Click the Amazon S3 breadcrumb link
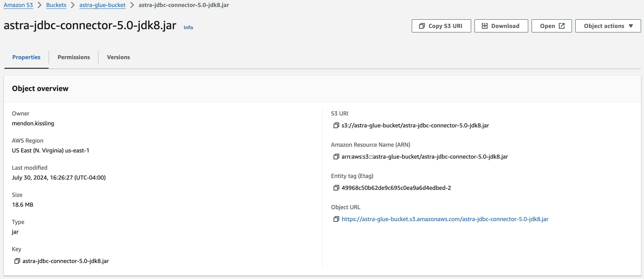 18,5
